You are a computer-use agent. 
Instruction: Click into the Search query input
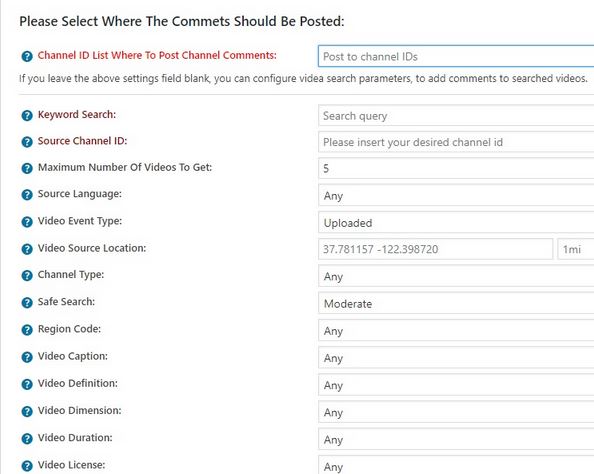tap(456, 116)
